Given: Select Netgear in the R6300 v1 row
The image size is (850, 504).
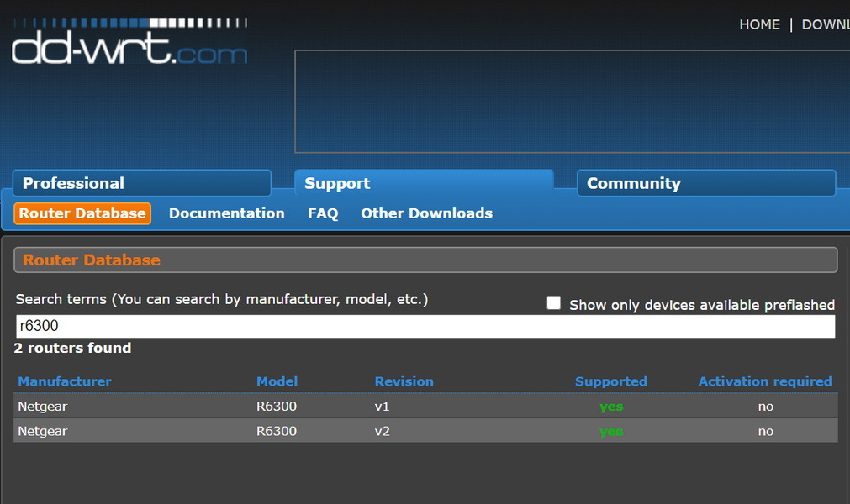Looking at the screenshot, I should (x=43, y=407).
